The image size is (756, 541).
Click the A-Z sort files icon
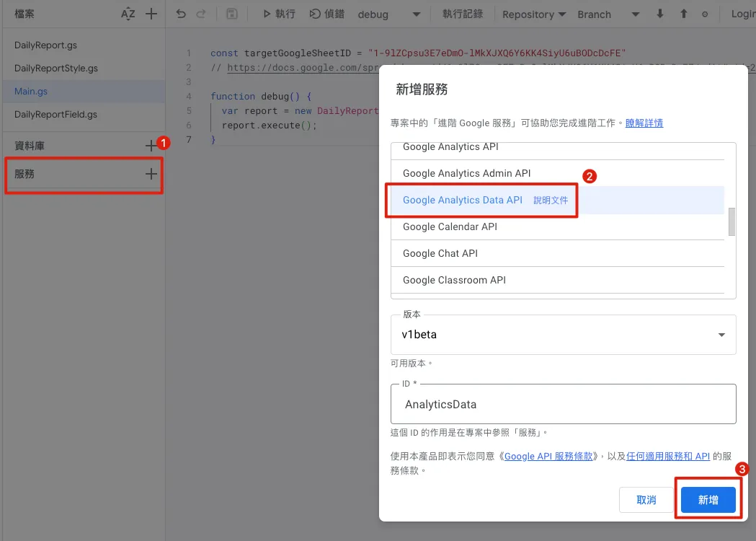click(x=128, y=14)
